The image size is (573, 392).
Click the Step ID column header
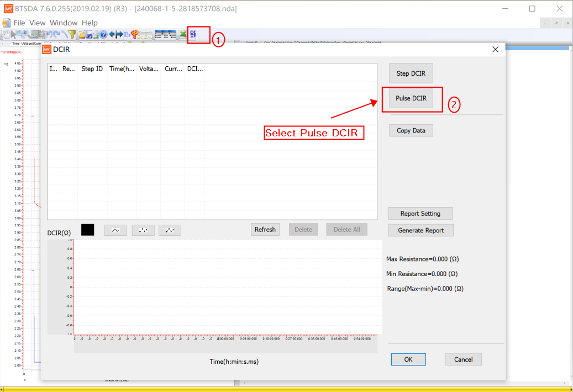[x=92, y=68]
